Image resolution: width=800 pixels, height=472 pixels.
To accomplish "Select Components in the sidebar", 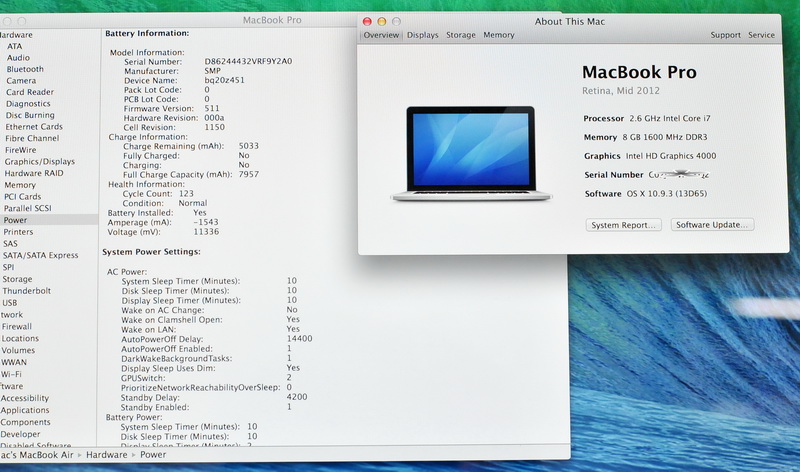I will click(x=26, y=423).
